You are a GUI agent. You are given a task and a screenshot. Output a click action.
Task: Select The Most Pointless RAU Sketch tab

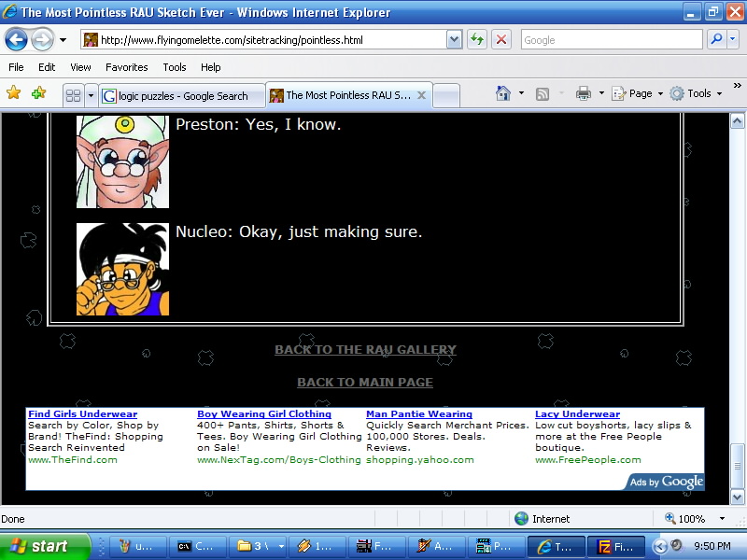pos(348,95)
